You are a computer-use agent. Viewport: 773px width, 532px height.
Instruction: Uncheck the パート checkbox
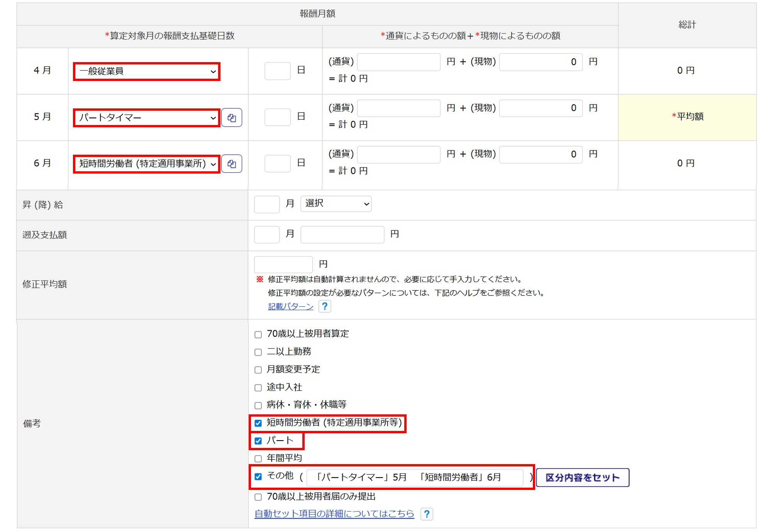click(x=258, y=441)
